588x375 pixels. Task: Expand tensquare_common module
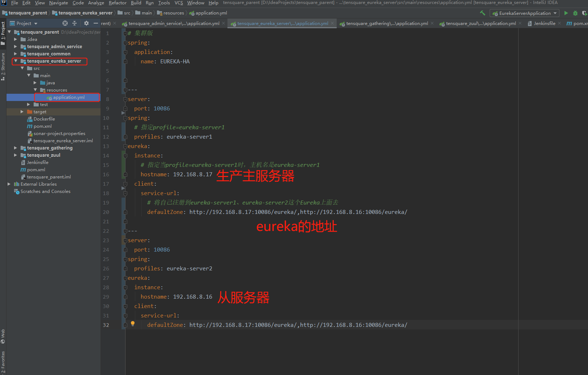(16, 54)
